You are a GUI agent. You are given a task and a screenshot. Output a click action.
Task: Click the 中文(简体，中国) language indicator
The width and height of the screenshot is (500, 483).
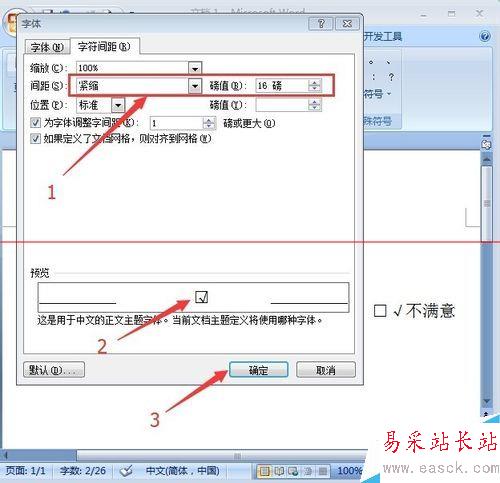tap(183, 471)
